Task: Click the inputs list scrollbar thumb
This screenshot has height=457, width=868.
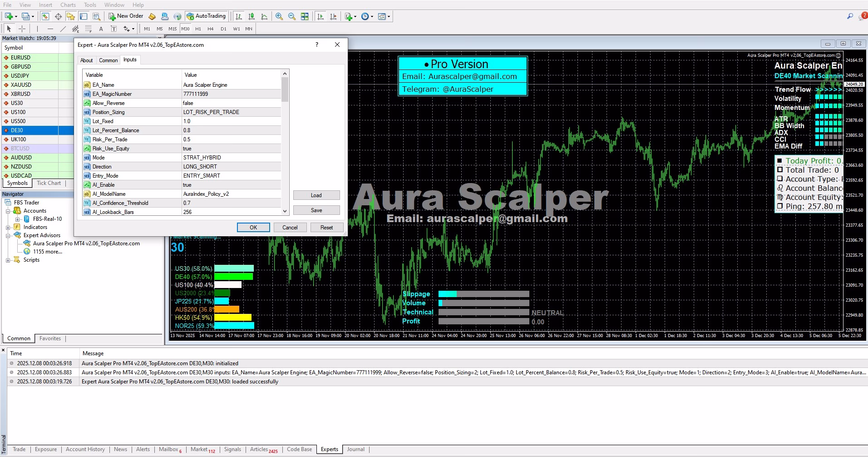Action: coord(285,89)
